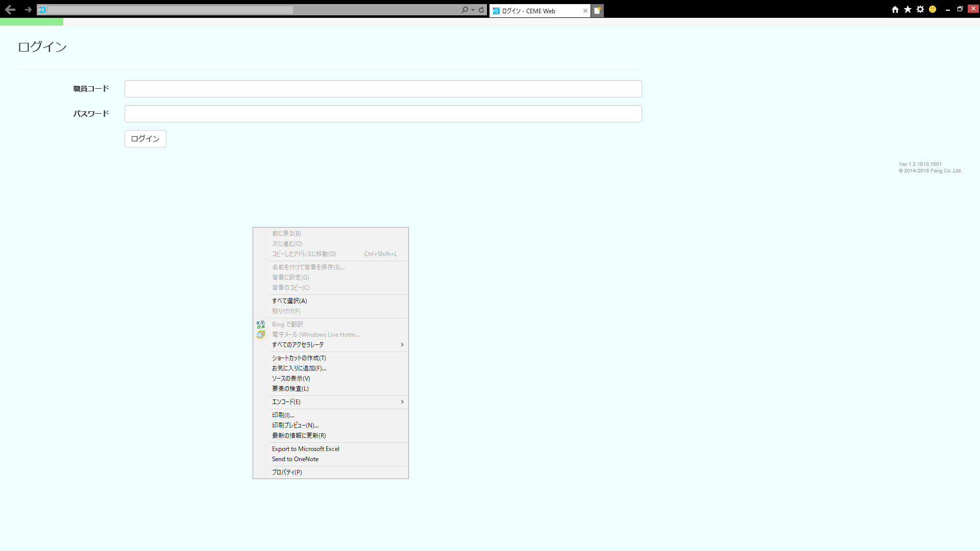The height and width of the screenshot is (551, 980).
Task: Focus the 職員コード input field
Action: click(x=383, y=89)
